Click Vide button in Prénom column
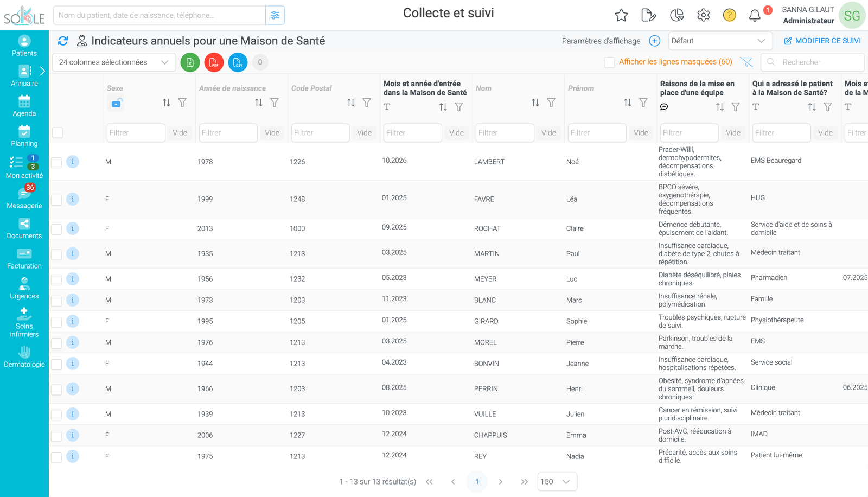The height and width of the screenshot is (497, 868). coord(641,133)
